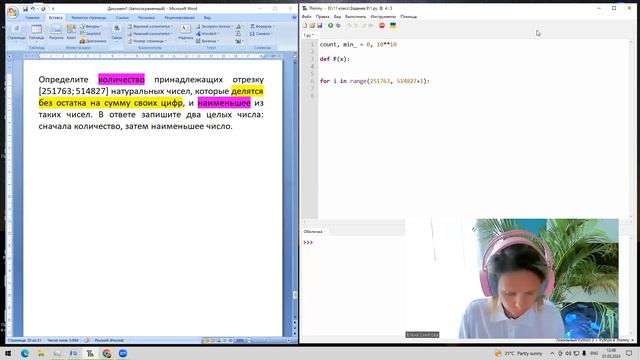Open Инструменты menu in Thonny
Screen dimensions: 640x360
pos(383,17)
